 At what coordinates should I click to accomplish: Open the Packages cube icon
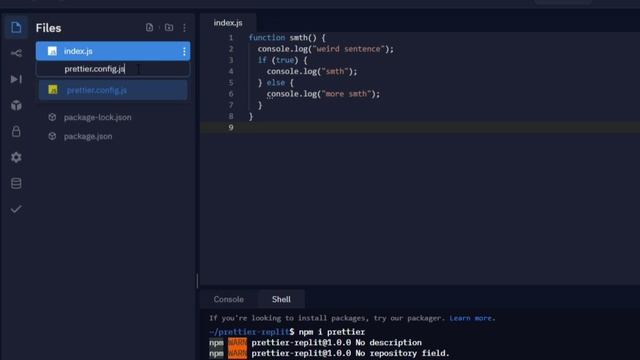[x=16, y=105]
